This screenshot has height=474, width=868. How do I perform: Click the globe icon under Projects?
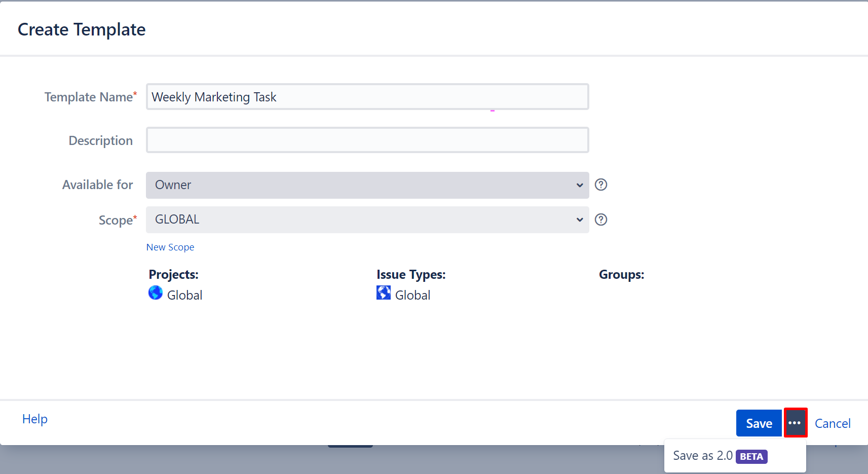click(x=156, y=293)
